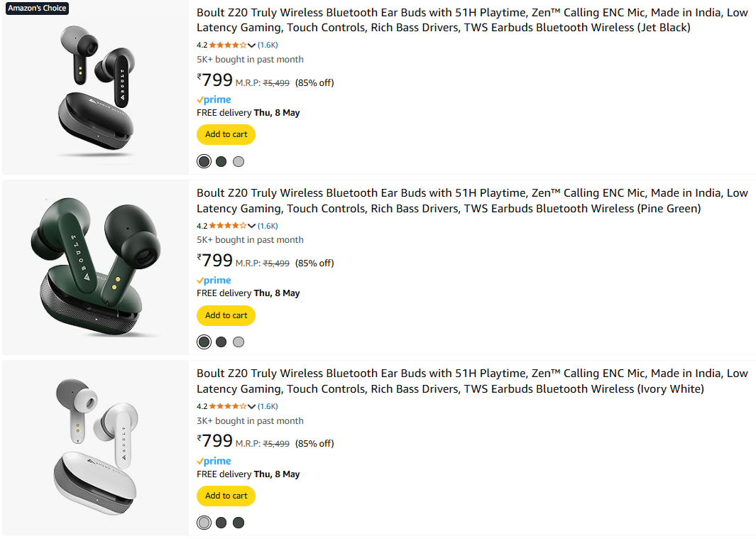Click star rating icons of Ivory White earbuds
Viewport: 756px width, 539px height.
pos(227,406)
